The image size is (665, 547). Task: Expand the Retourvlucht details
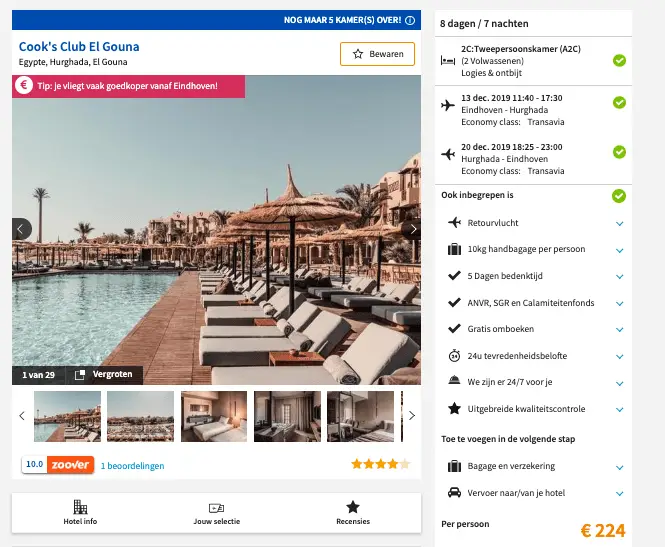pos(619,223)
